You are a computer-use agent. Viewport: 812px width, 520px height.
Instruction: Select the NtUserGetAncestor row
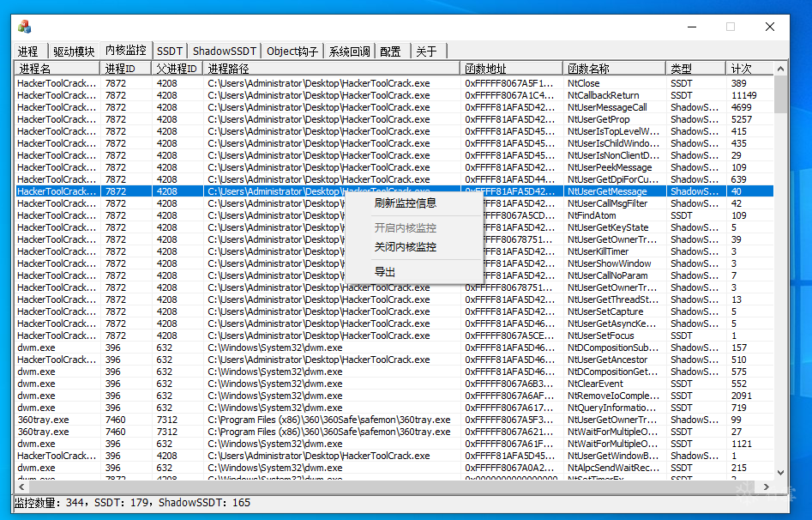(x=394, y=360)
